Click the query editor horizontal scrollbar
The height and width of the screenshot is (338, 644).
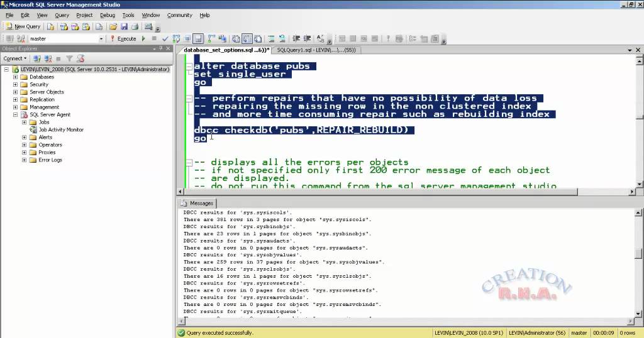pos(407,192)
